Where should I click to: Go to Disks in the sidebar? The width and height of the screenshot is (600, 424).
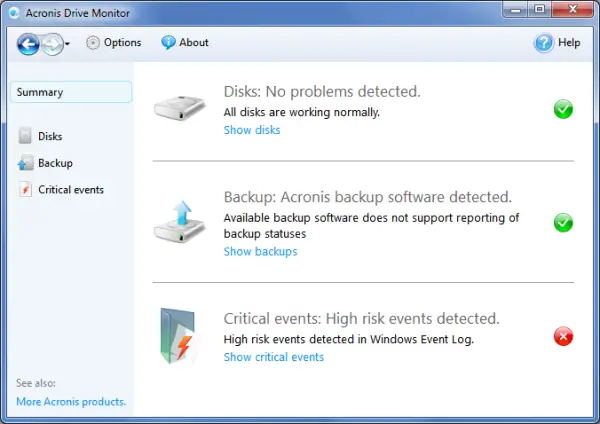(50, 136)
